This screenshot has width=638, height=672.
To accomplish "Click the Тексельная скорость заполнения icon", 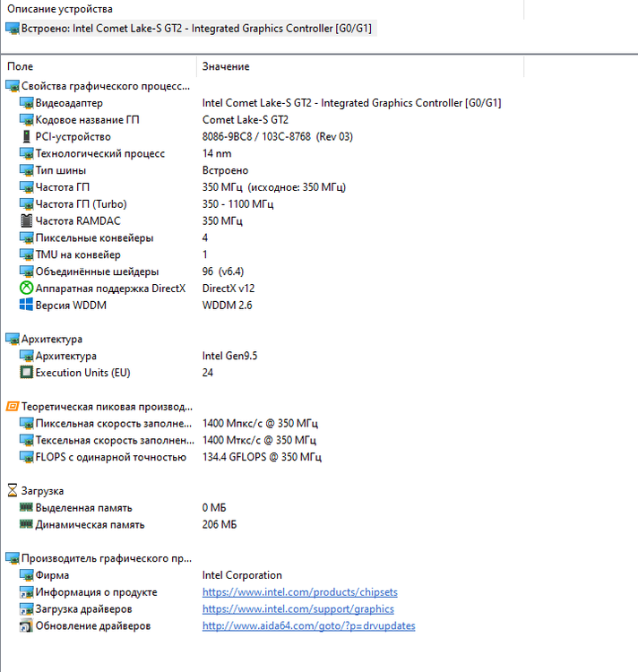I will 26,440.
